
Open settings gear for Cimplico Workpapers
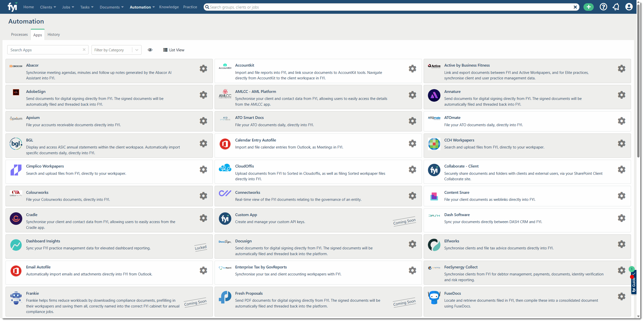coord(203,170)
